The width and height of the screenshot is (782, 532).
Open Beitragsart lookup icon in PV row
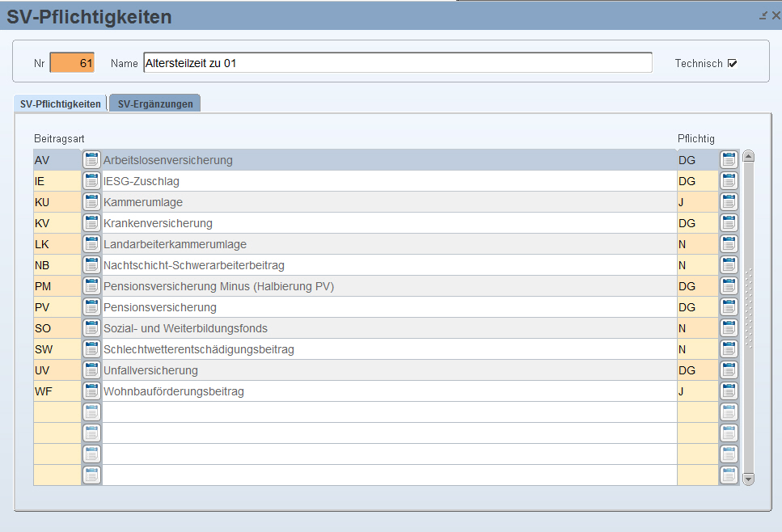click(x=91, y=307)
